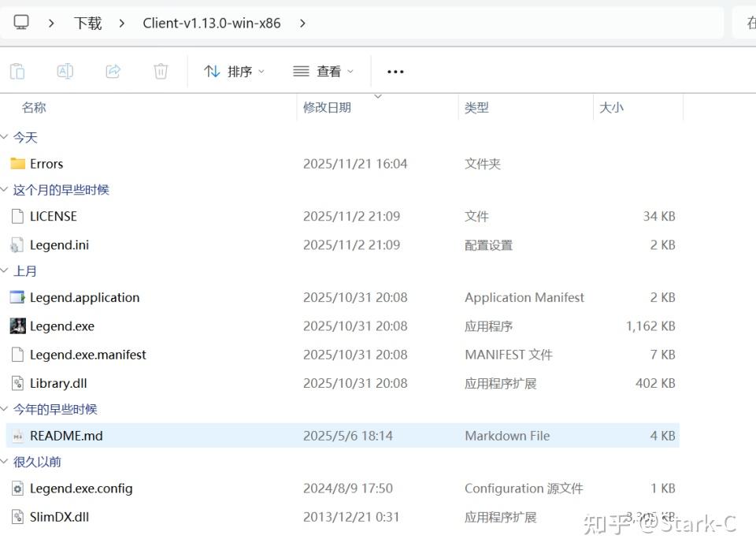756x554 pixels.
Task: Collapse the 今天 group
Action: pos(5,138)
